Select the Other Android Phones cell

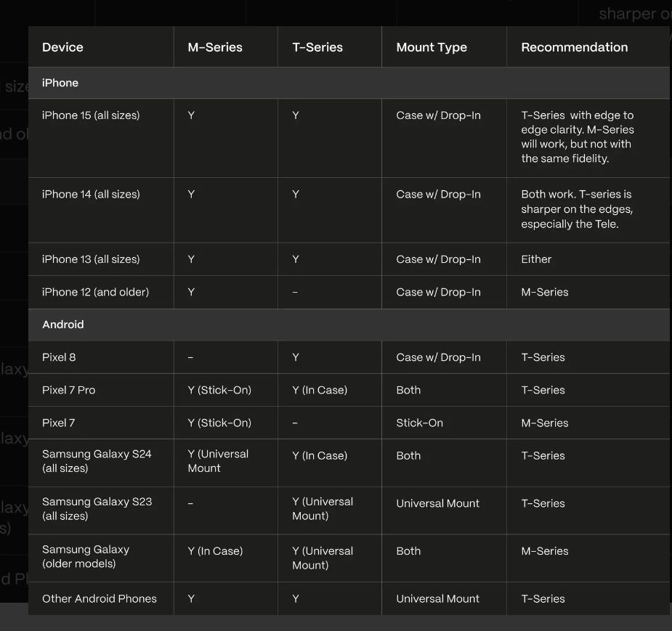[100, 599]
